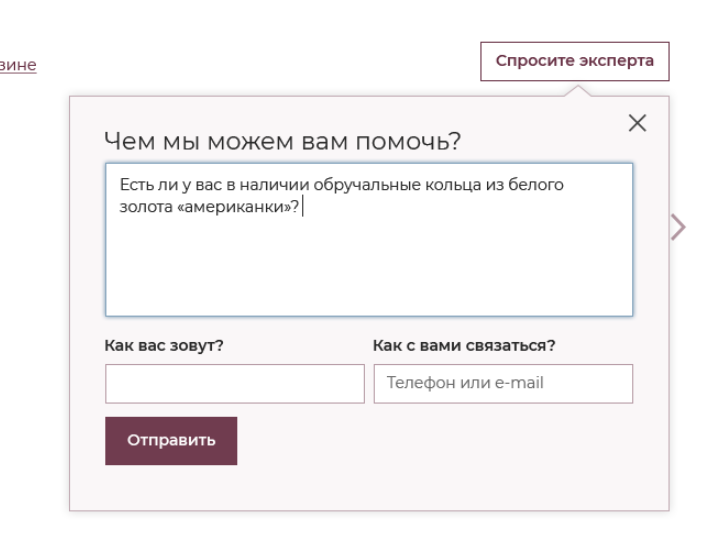706x536 pixels.
Task: Follow the partially visible корзине link
Action: (x=18, y=65)
